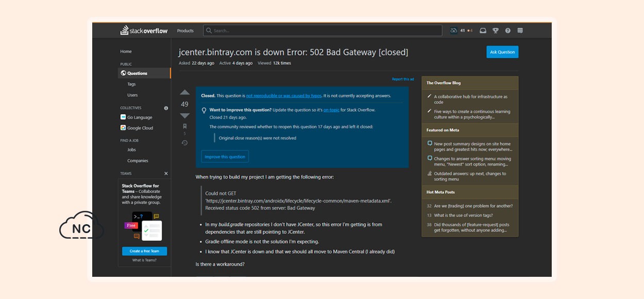This screenshot has width=644, height=299.
Task: Click the 'Could not GET' error quote line
Action: click(221, 193)
